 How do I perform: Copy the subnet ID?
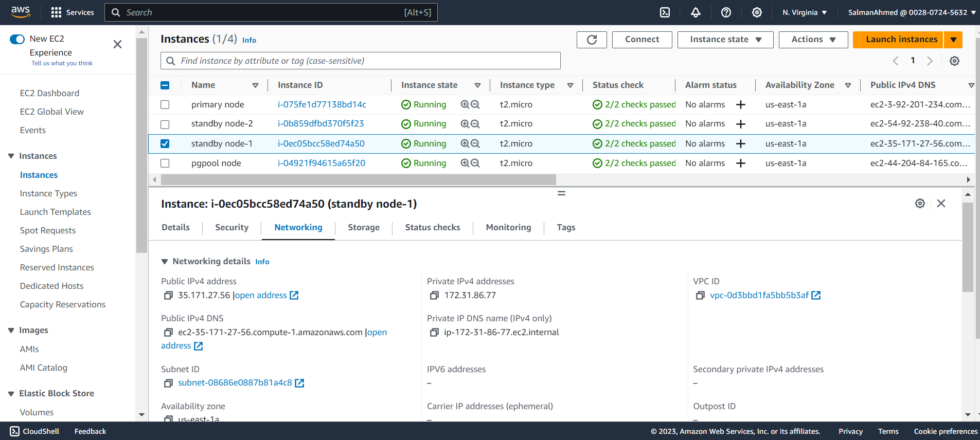pyautogui.click(x=168, y=383)
